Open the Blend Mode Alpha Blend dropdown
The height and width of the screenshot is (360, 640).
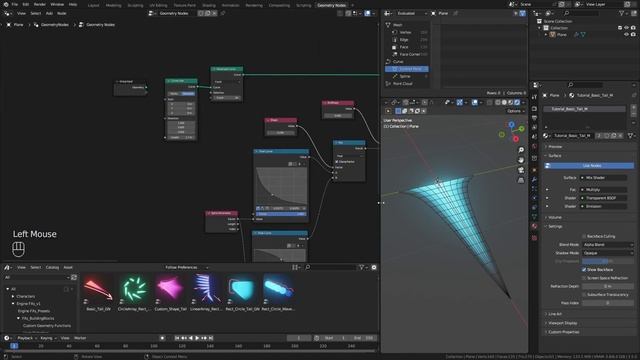coord(608,244)
